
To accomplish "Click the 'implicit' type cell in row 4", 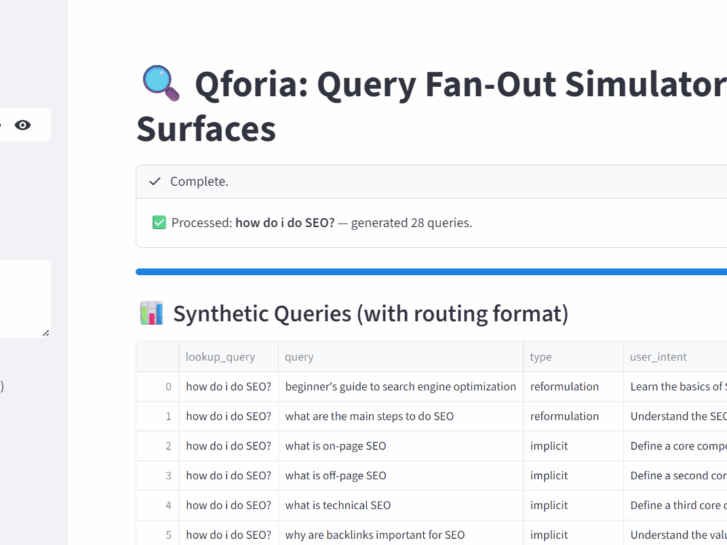I will click(574, 505).
